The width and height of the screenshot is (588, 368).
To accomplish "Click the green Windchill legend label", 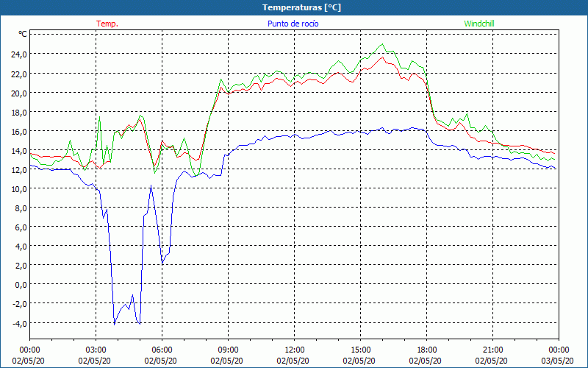I will coord(479,24).
